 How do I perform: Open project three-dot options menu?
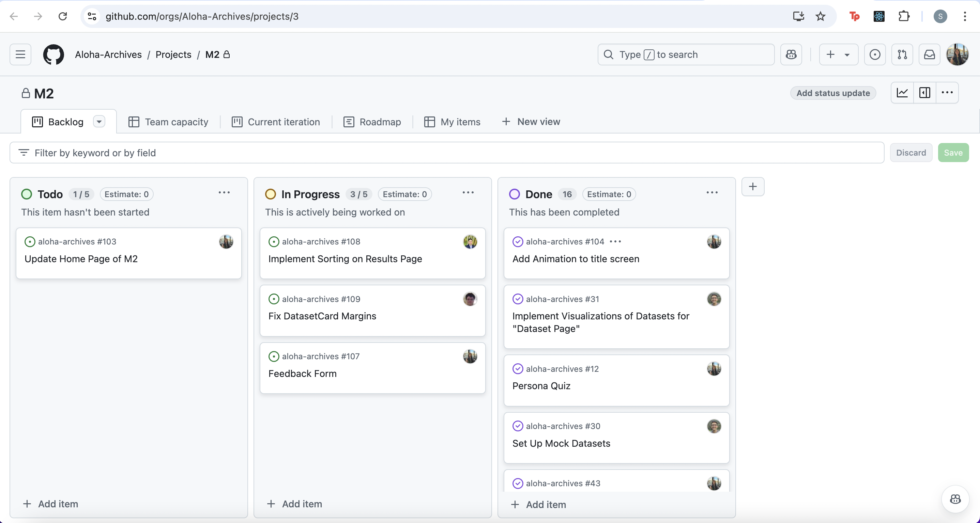(x=947, y=93)
